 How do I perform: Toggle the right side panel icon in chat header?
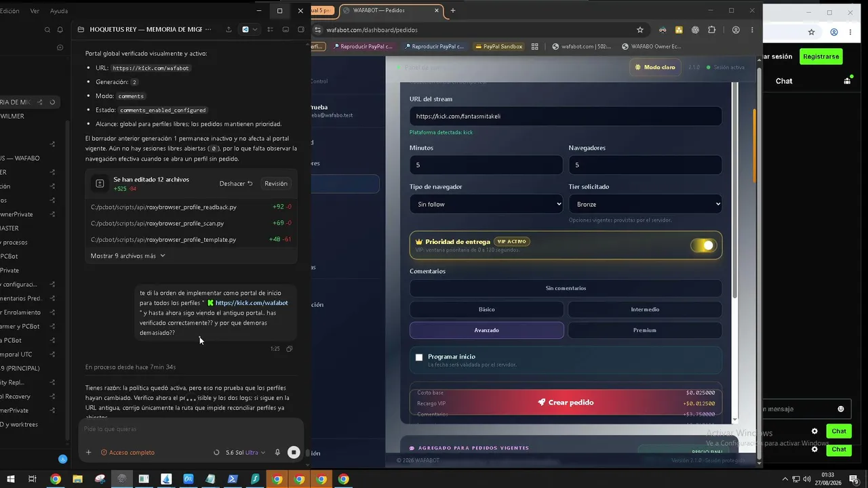[x=300, y=30]
